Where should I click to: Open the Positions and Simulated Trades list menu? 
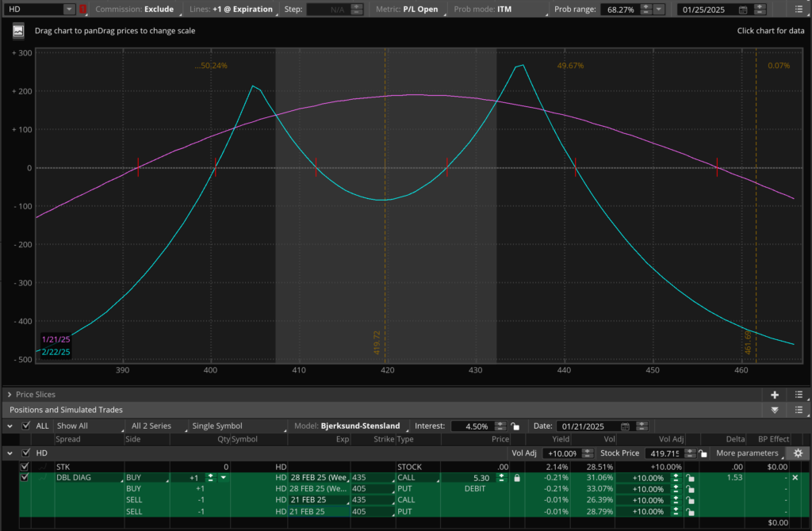[x=799, y=410]
